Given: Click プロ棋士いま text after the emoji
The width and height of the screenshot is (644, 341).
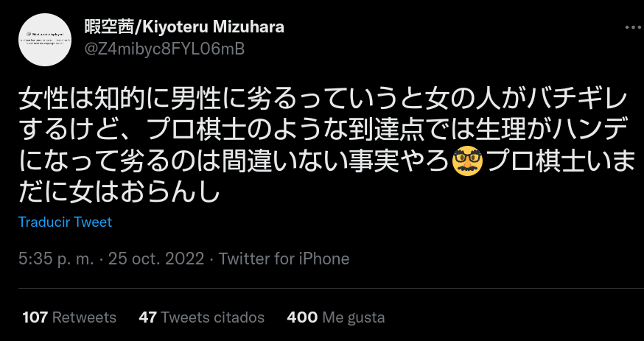Looking at the screenshot, I should pyautogui.click(x=560, y=162).
